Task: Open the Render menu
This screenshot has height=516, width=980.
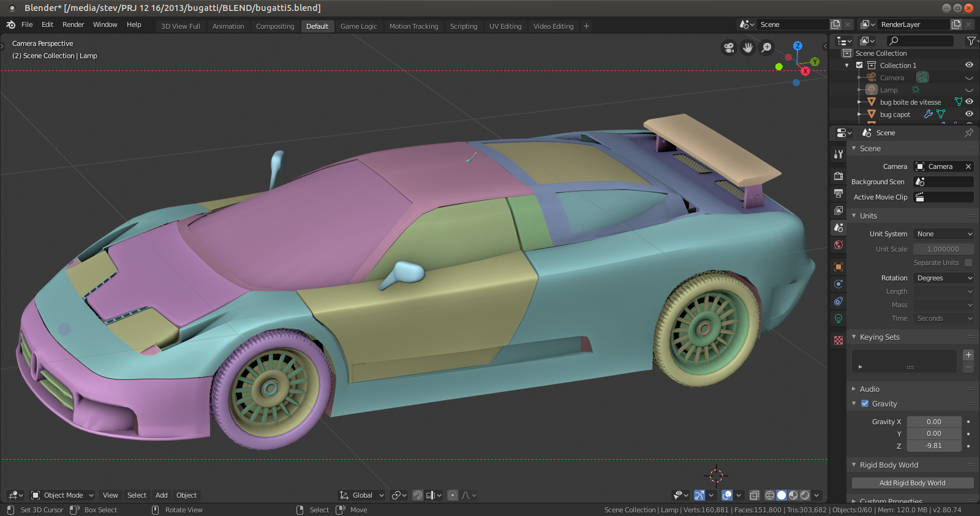Action: coord(73,24)
